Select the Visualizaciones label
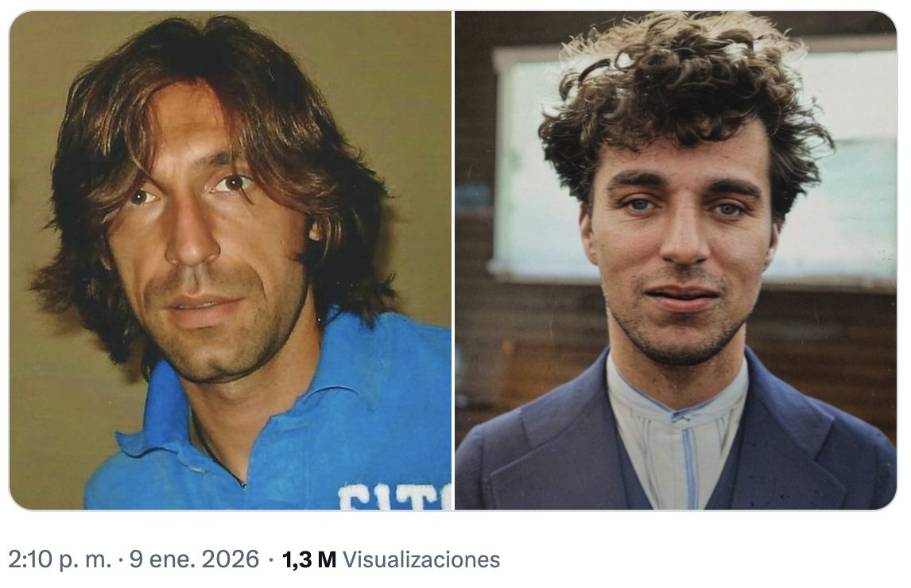Image resolution: width=911 pixels, height=588 pixels. (x=421, y=559)
